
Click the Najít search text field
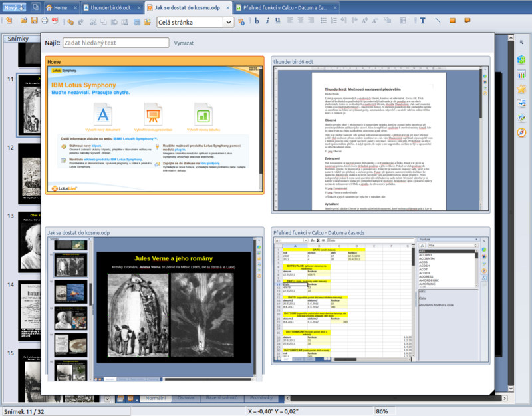[116, 43]
